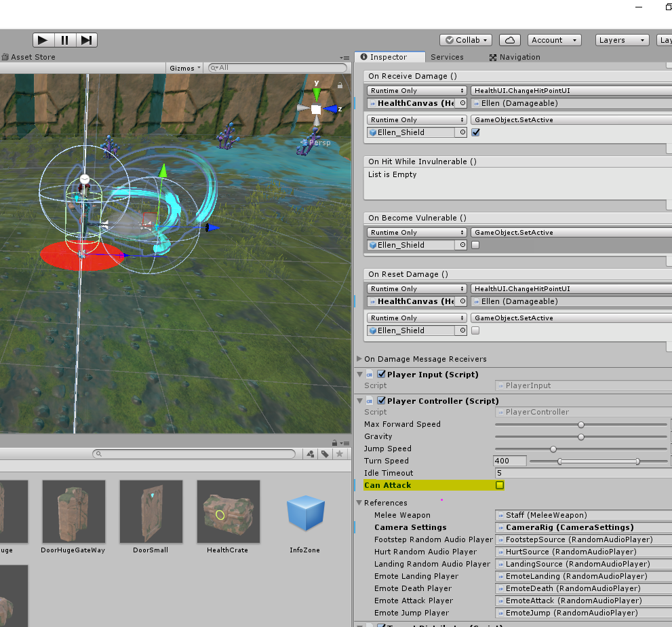Select the InfoZone prefab cube thumbnail
The width and height of the screenshot is (672, 627).
(305, 512)
